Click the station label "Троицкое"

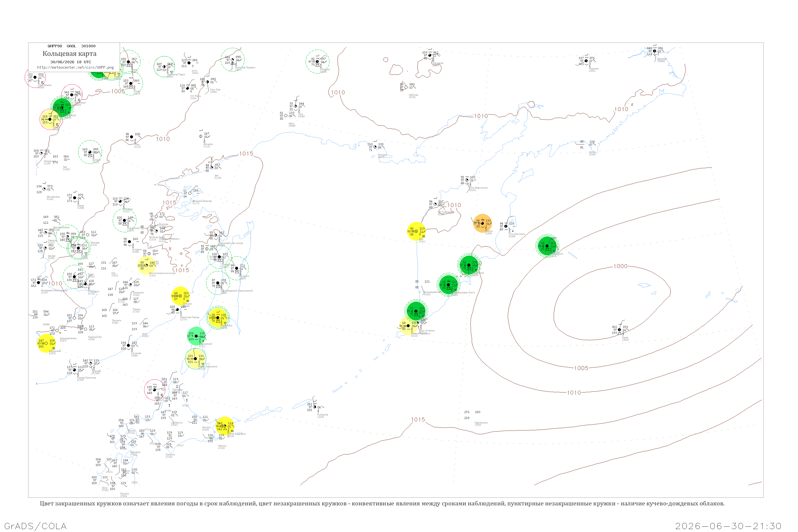138,292
